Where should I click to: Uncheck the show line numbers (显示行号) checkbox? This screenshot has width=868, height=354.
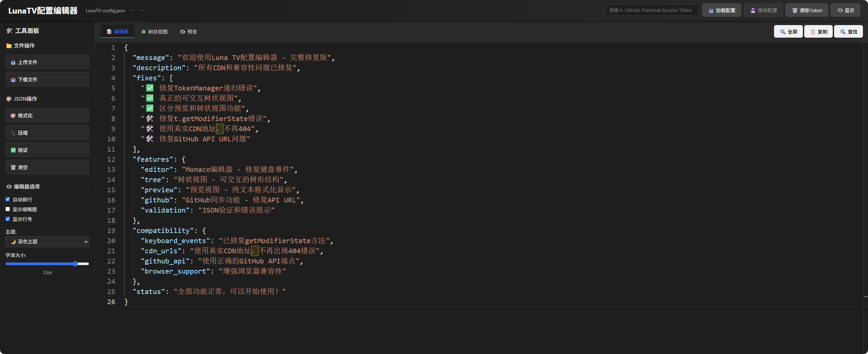pos(8,219)
